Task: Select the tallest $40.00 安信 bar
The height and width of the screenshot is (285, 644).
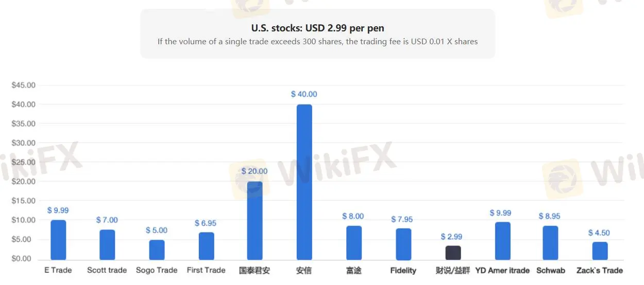Action: click(304, 182)
